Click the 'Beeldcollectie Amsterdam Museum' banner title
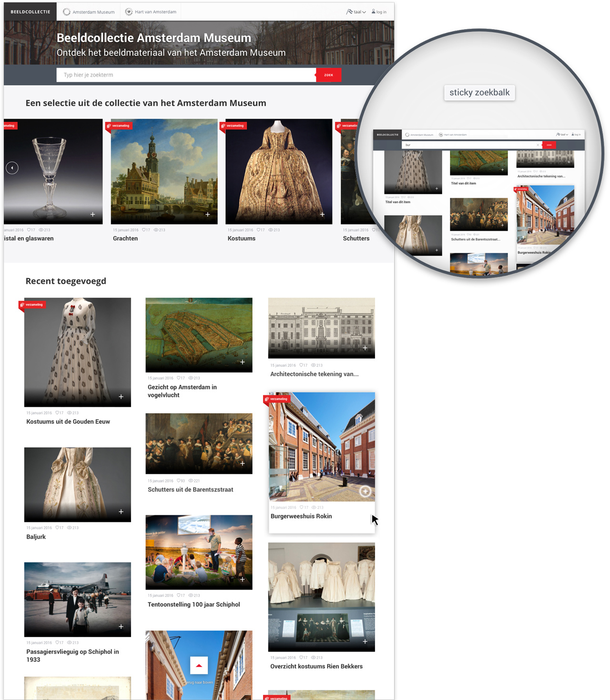 [154, 38]
